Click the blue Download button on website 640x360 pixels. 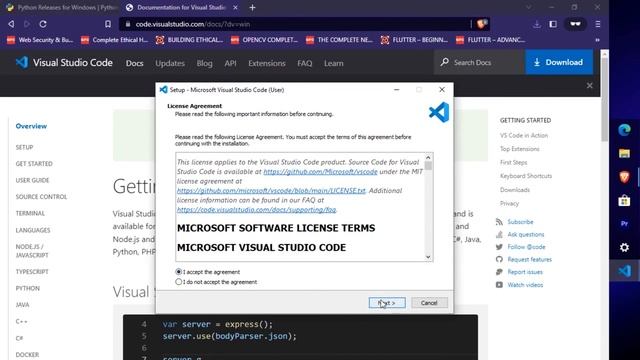pyautogui.click(x=559, y=62)
